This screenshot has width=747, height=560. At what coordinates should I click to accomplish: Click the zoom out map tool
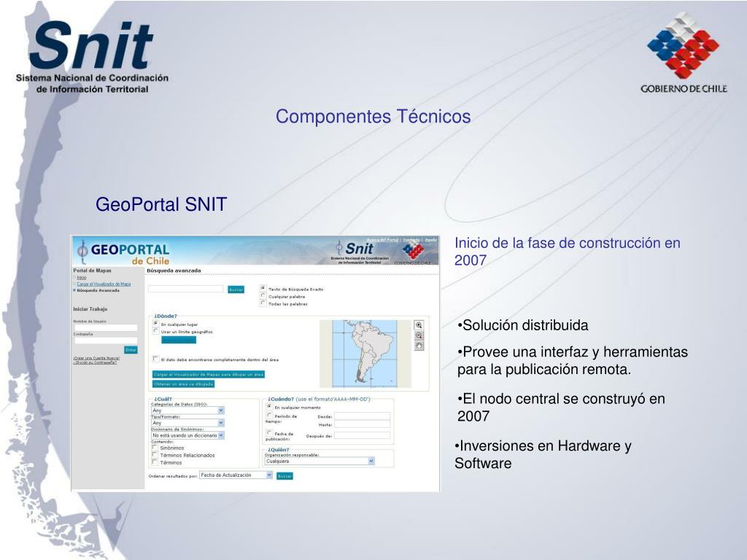pyautogui.click(x=419, y=335)
